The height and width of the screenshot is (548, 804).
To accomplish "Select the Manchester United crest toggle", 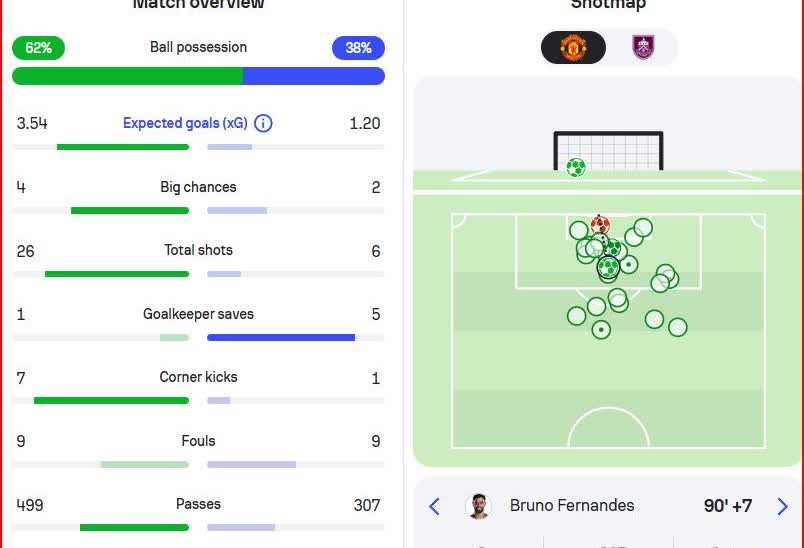I will [x=573, y=47].
